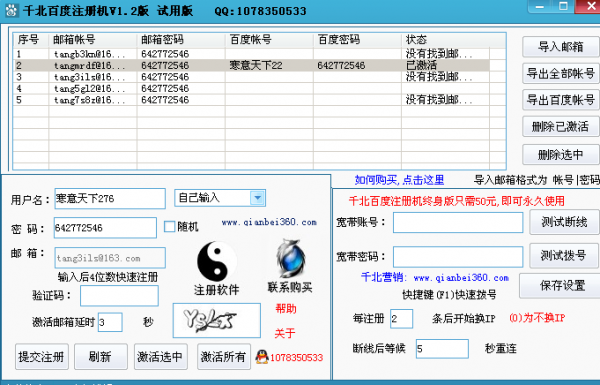Image resolution: width=600 pixels, height=385 pixels.
Task: Click the 邮箱 input field
Action: point(110,258)
